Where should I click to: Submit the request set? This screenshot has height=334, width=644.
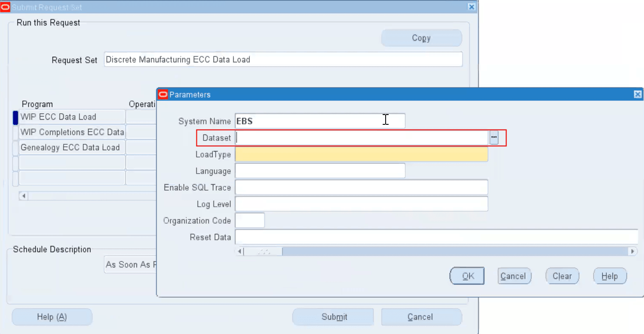333,317
